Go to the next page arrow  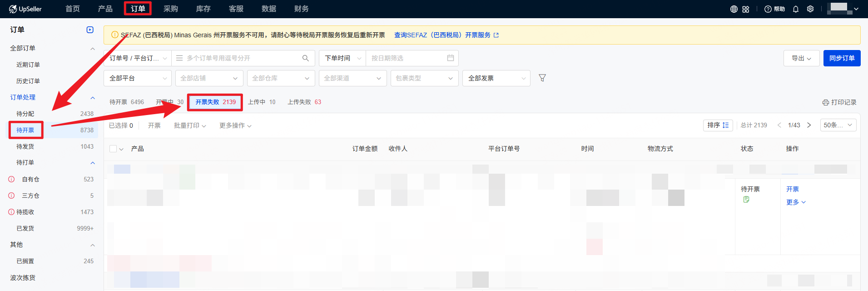pos(809,125)
